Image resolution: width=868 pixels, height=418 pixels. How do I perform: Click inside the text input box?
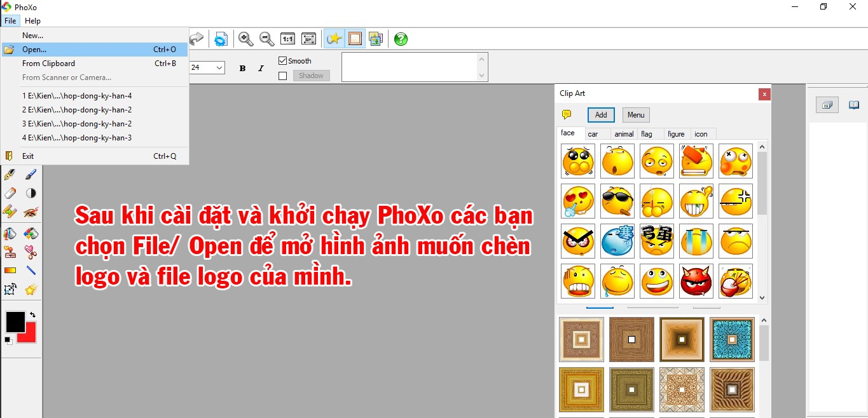coord(410,67)
